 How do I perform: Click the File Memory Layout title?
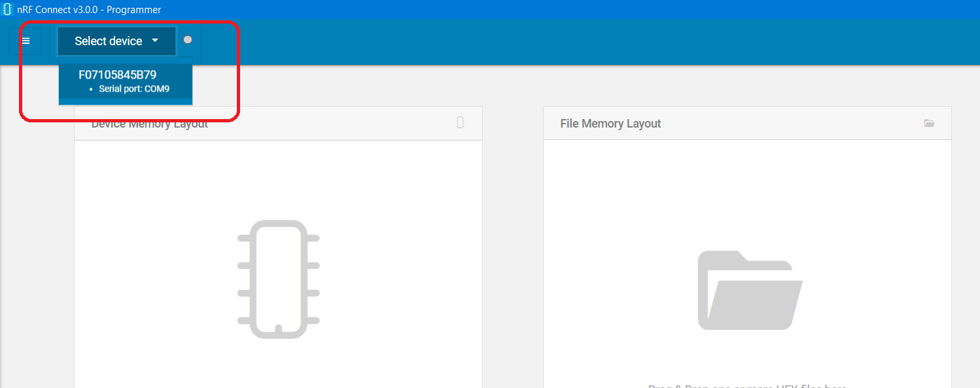(x=610, y=124)
